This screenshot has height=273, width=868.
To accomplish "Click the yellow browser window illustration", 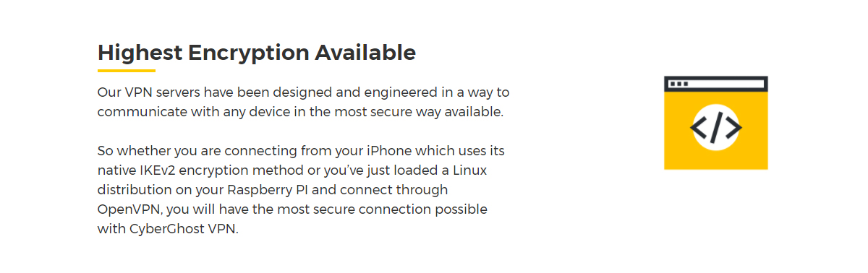I will point(716,123).
